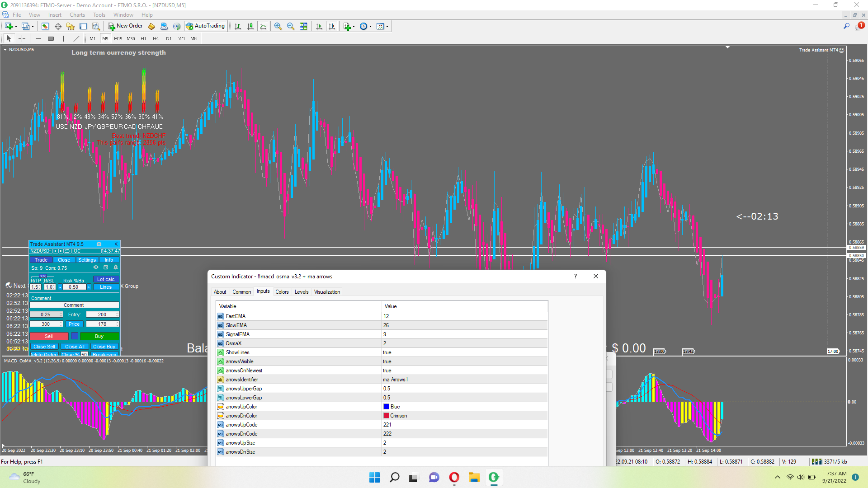The height and width of the screenshot is (488, 868).
Task: Click the Tile Windows icon
Action: pos(303,26)
